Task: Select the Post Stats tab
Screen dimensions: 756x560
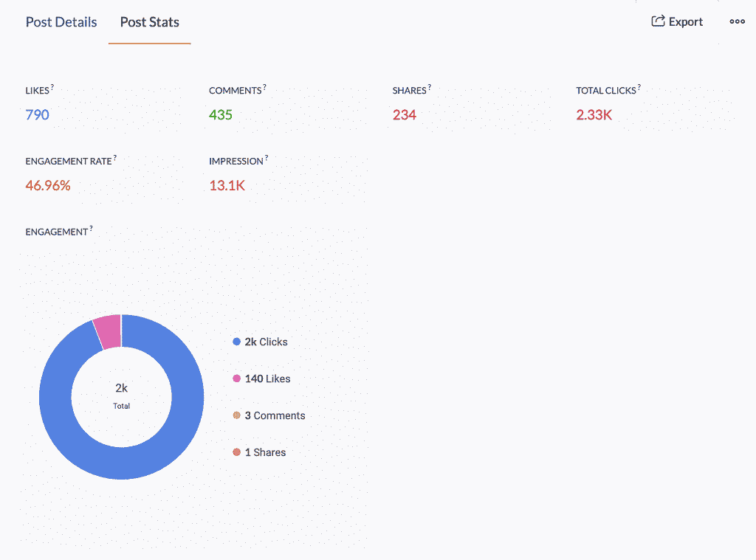Action: tap(149, 22)
